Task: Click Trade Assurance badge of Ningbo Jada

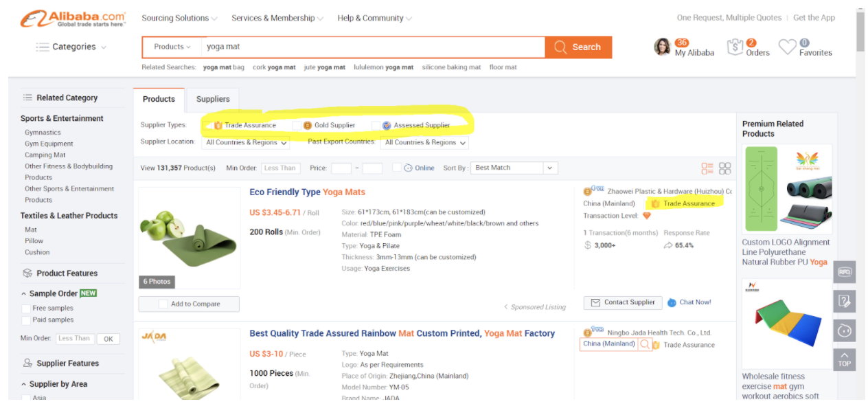Action: 683,345
